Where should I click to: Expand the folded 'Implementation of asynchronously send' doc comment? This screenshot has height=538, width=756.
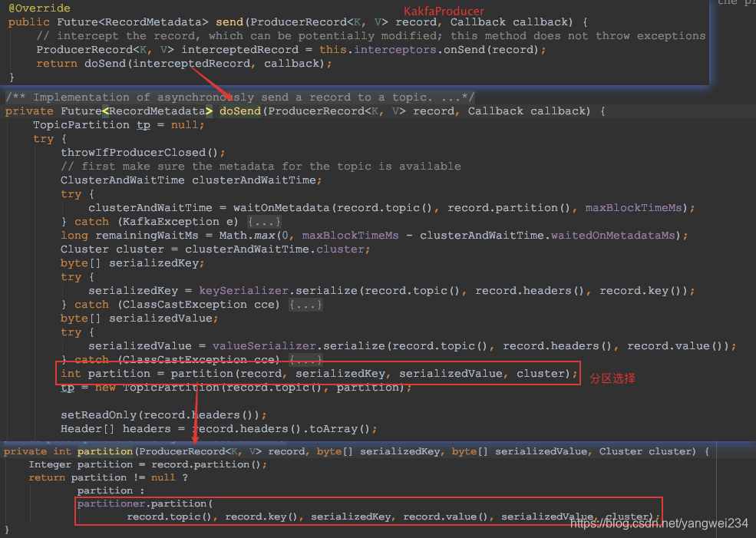pos(240,97)
